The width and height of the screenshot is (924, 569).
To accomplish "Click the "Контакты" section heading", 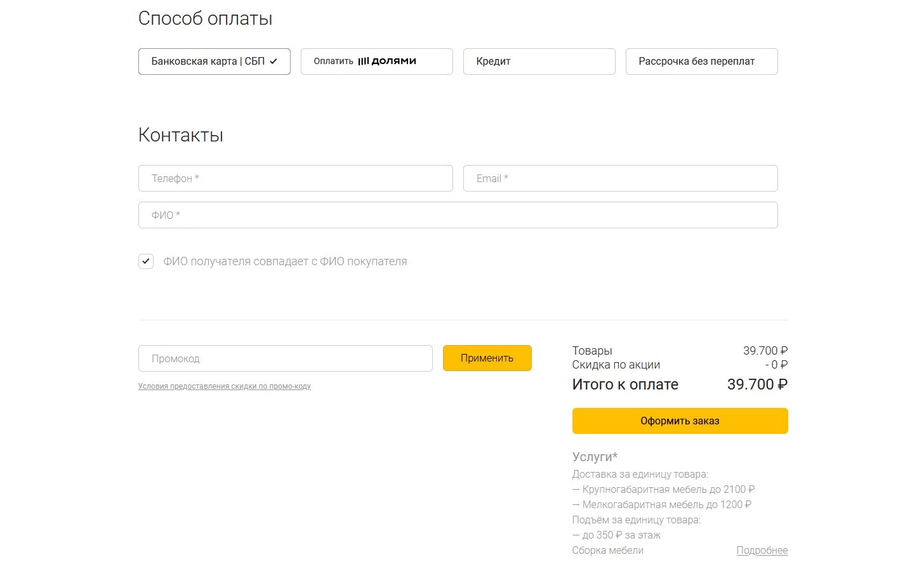I will pos(180,134).
